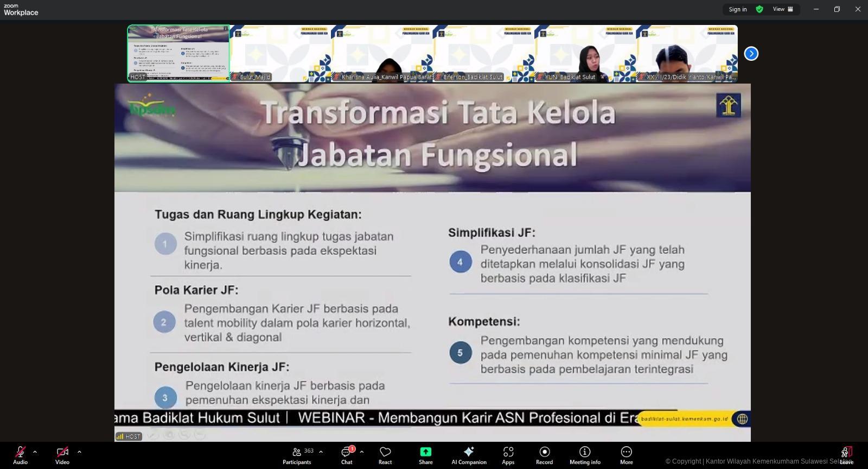Select the HOST shared-screen thumbnail
The height and width of the screenshot is (469, 868).
178,53
